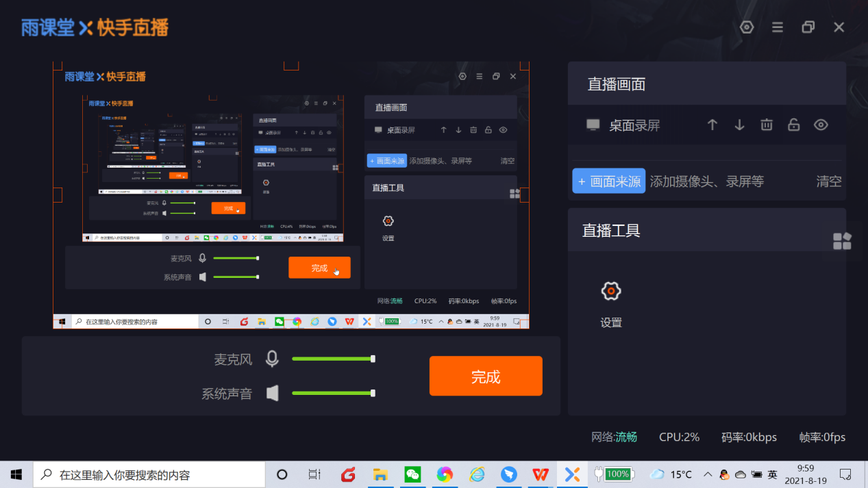Screen dimensions: 868x488
Task: Click the 雨课堂 X app icon on taskbar
Action: 572,474
